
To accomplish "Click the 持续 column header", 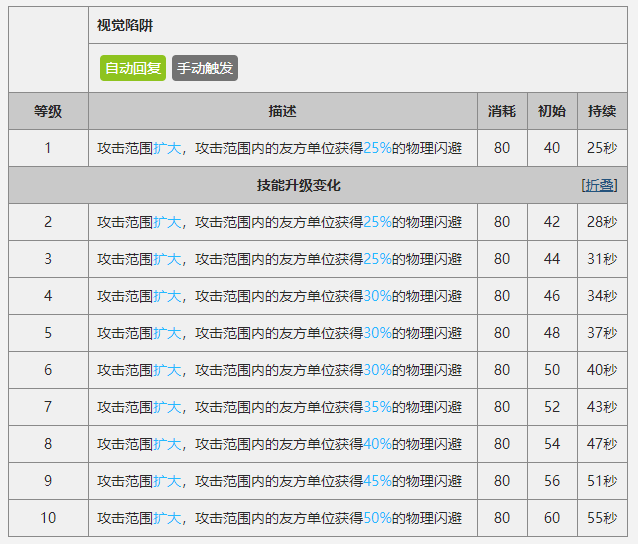I will (602, 111).
